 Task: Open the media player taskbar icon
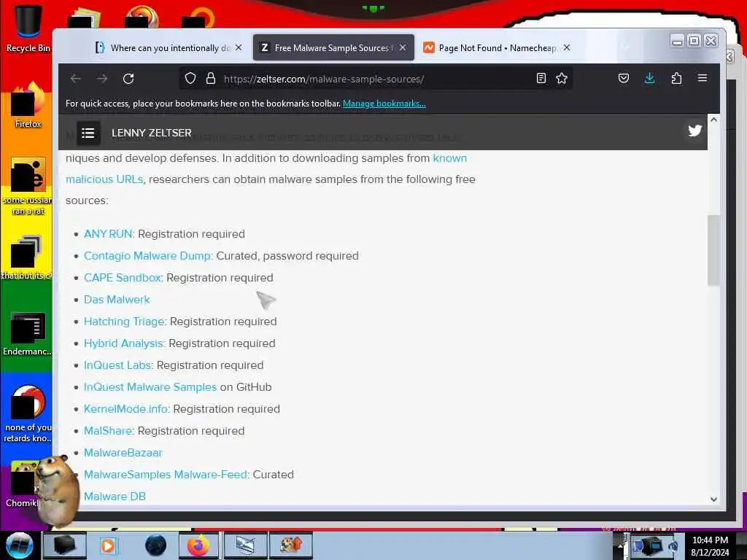(x=108, y=545)
